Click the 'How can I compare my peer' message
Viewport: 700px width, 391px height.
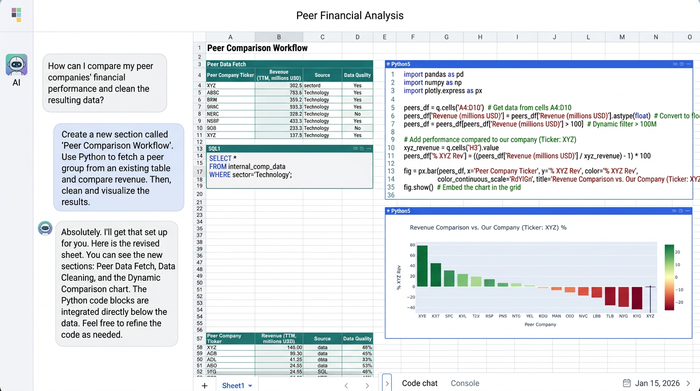tap(104, 83)
